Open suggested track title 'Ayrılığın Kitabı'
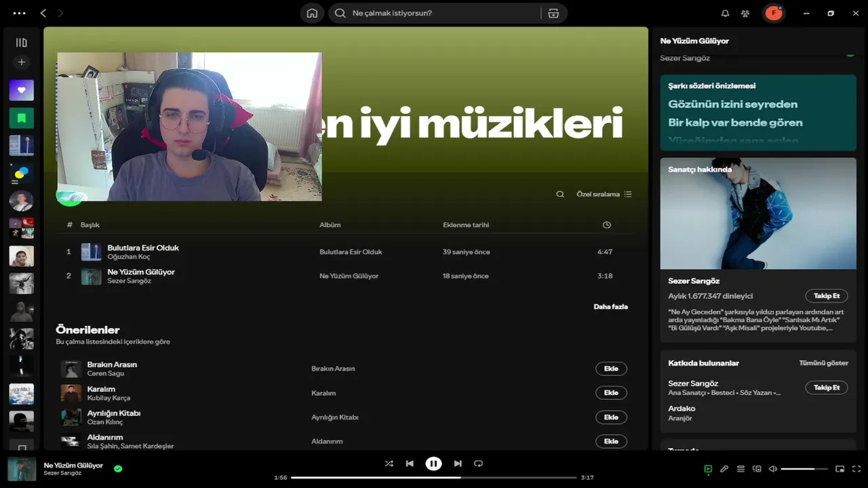868x488 pixels. 114,413
